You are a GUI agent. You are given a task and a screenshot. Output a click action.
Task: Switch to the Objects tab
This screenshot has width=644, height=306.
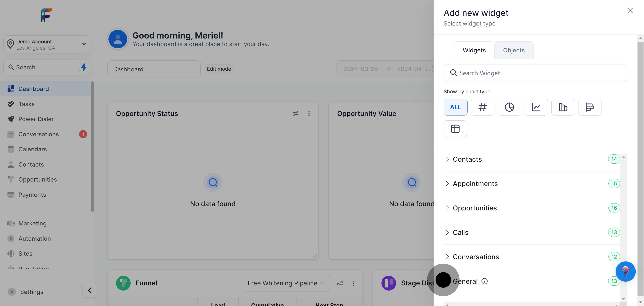(514, 50)
